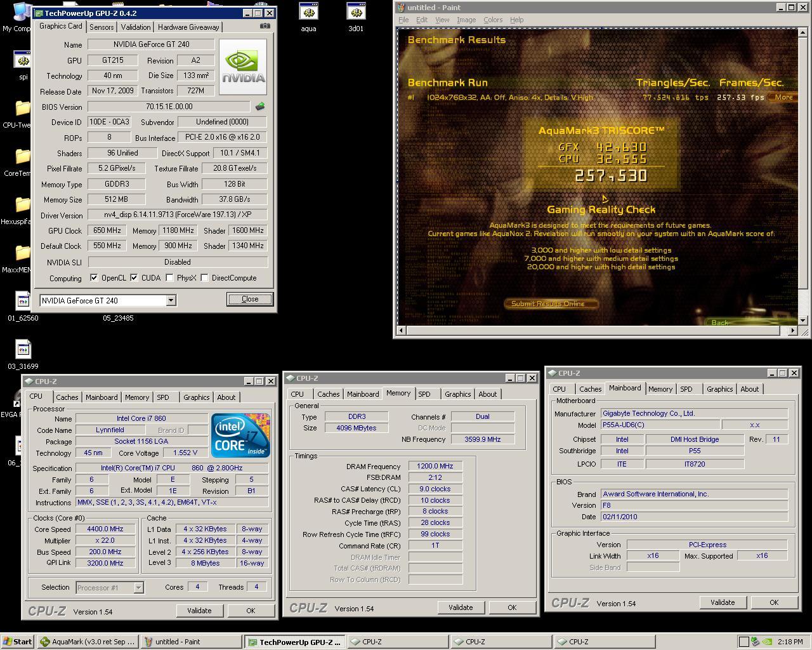812x650 pixels.
Task: Click the BIOS Version 70.15.1E.00.00 field
Action: click(169, 107)
